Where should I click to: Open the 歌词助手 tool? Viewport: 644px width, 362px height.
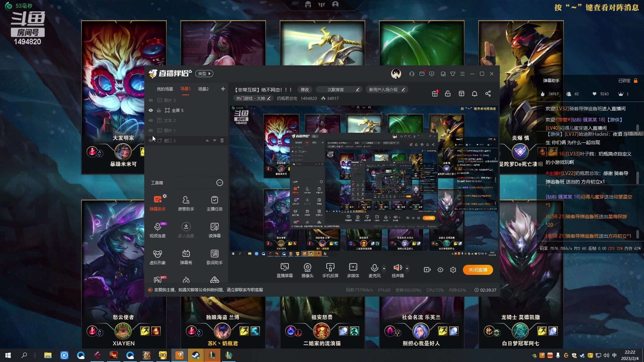click(214, 256)
